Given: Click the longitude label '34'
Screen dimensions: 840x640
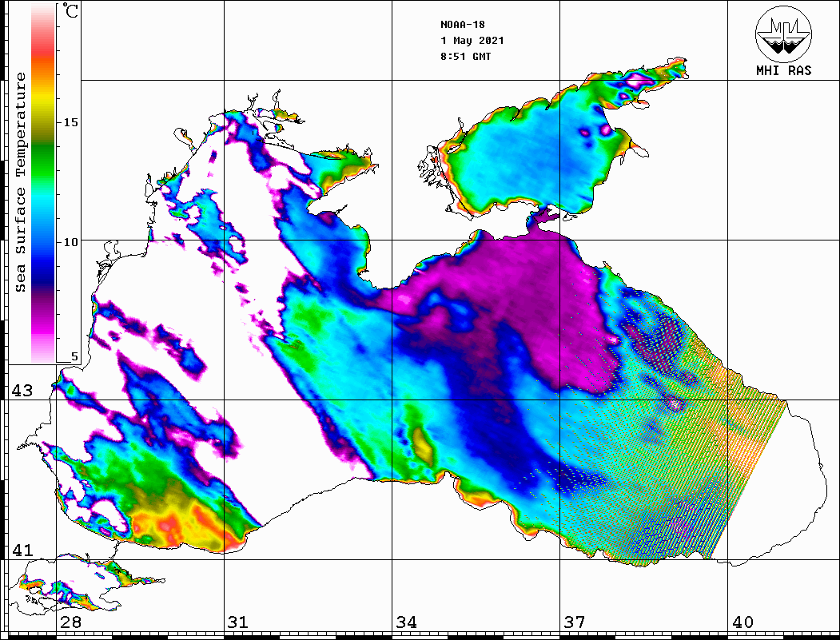Looking at the screenshot, I should coord(406,622).
